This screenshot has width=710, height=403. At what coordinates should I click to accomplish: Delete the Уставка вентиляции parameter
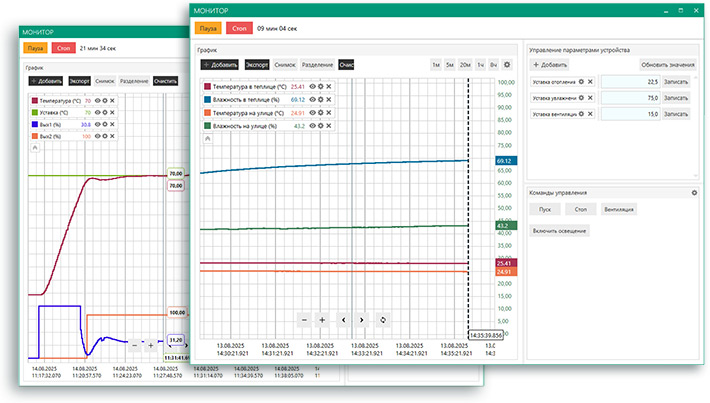pyautogui.click(x=590, y=114)
